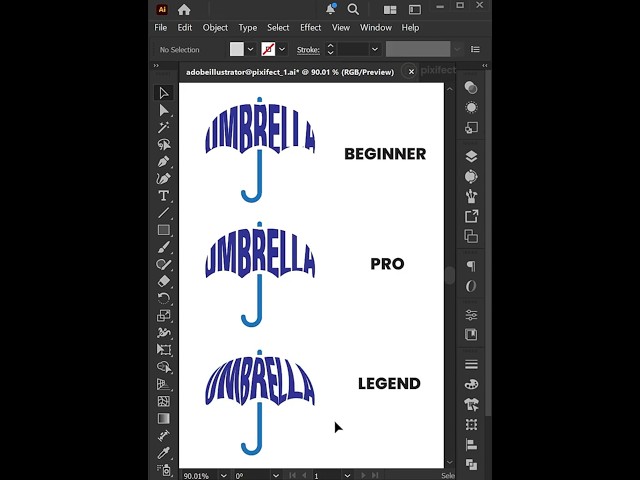Screen dimensions: 640x480
Task: Select the Gradient tool
Action: click(x=164, y=418)
